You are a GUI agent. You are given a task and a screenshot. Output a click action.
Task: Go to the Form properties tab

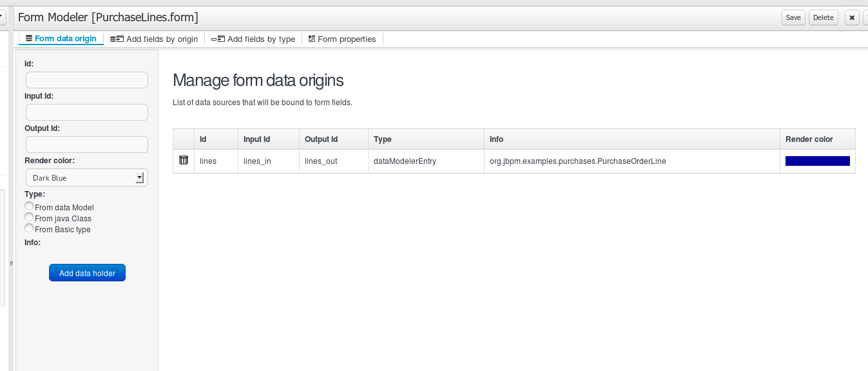[x=342, y=39]
